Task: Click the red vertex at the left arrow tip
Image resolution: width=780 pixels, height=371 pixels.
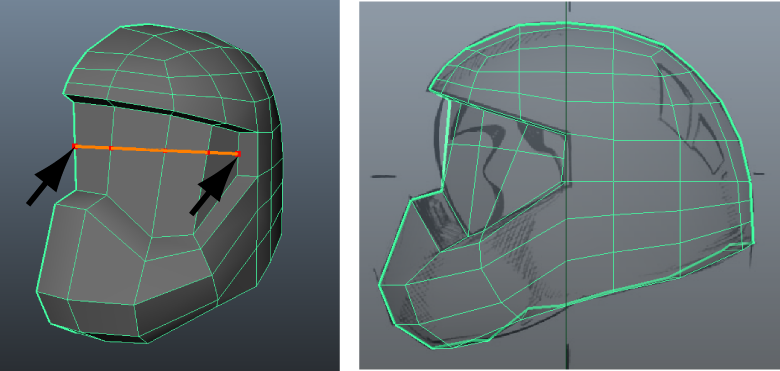Action: (75, 146)
